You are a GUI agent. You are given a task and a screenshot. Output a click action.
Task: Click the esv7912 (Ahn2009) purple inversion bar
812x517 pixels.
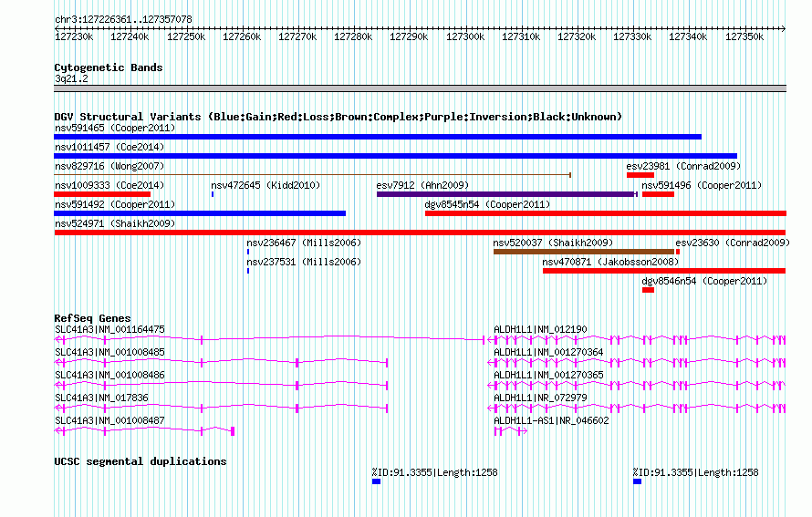click(507, 194)
